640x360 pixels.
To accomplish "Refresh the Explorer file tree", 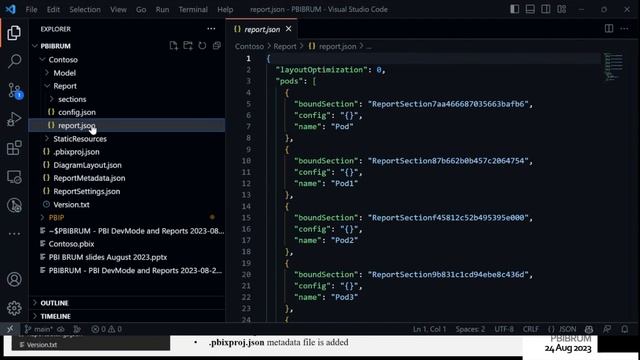I will [x=202, y=46].
